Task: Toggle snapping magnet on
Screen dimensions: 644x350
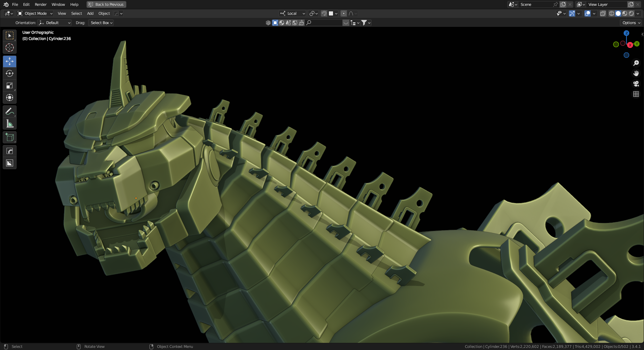Action: [324, 13]
